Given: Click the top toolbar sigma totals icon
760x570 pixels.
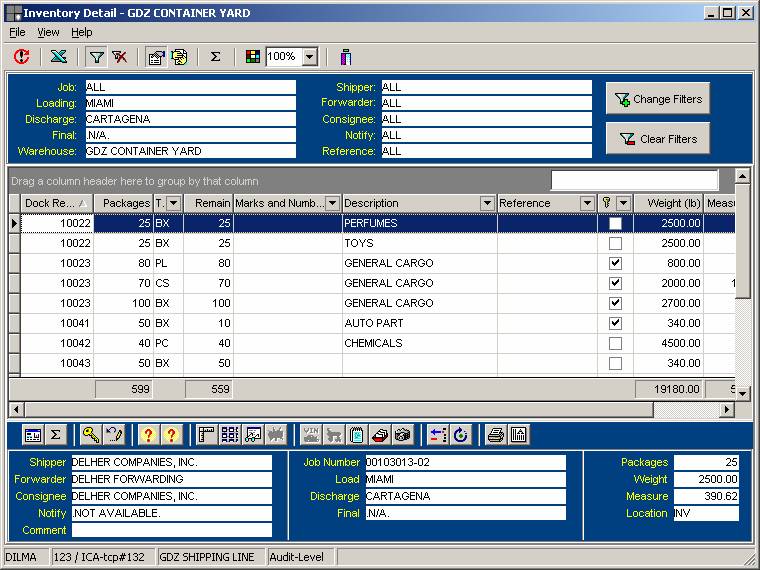Looking at the screenshot, I should [x=215, y=57].
